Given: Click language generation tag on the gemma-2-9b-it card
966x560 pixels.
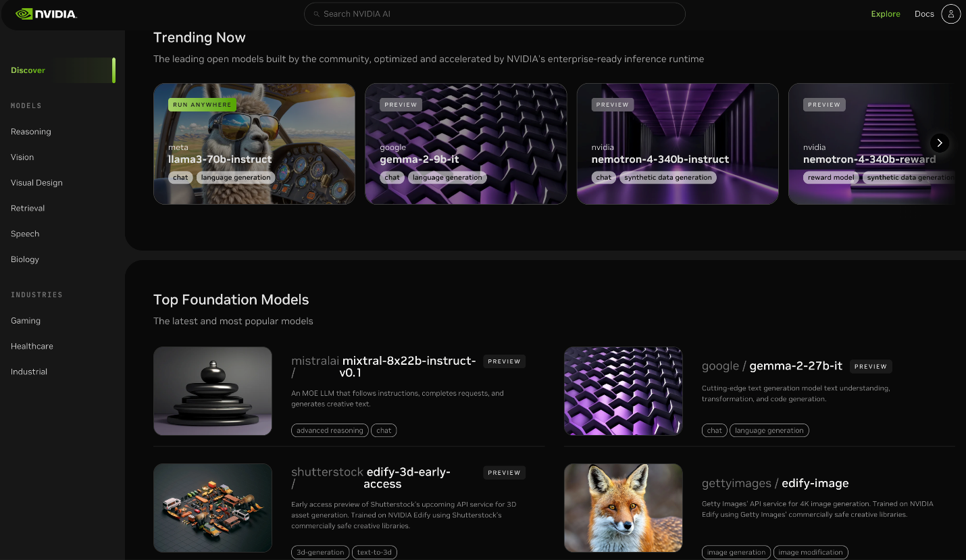Looking at the screenshot, I should pos(447,178).
